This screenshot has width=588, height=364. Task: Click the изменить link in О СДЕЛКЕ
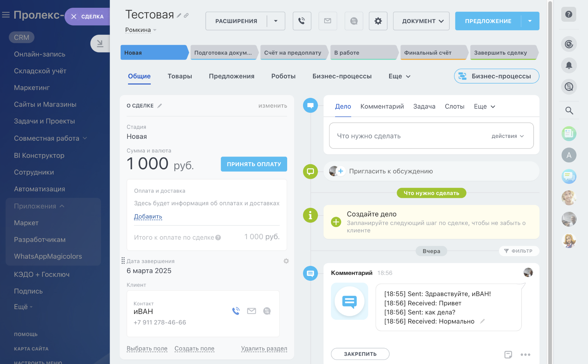click(x=273, y=106)
